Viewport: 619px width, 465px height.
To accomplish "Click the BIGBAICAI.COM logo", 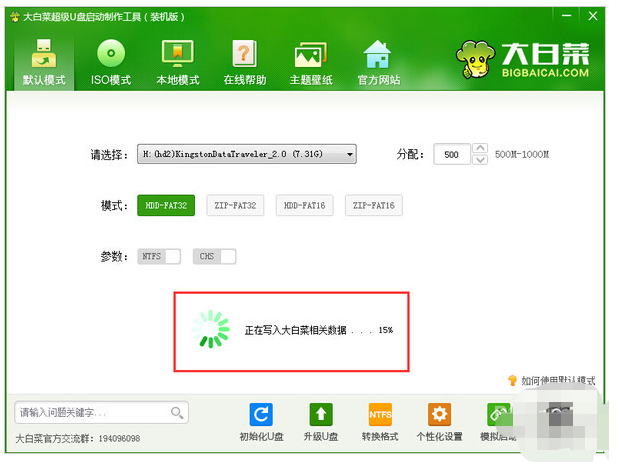I will (x=523, y=59).
